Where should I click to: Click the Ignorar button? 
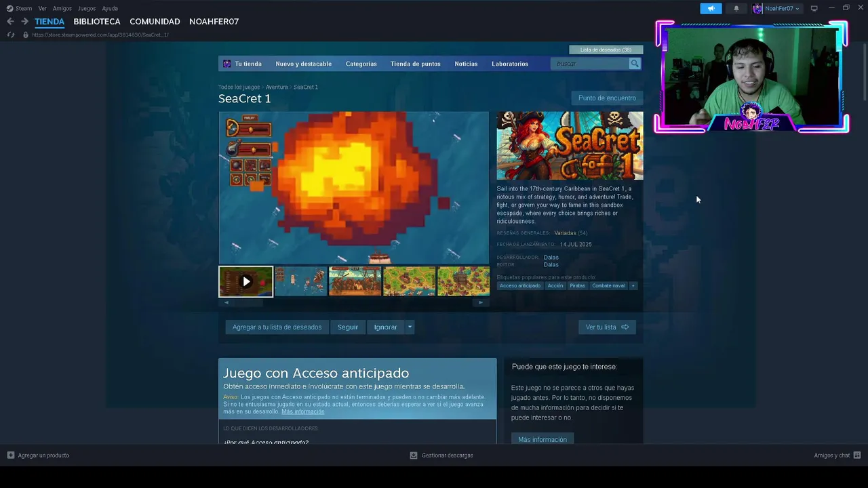pos(386,327)
